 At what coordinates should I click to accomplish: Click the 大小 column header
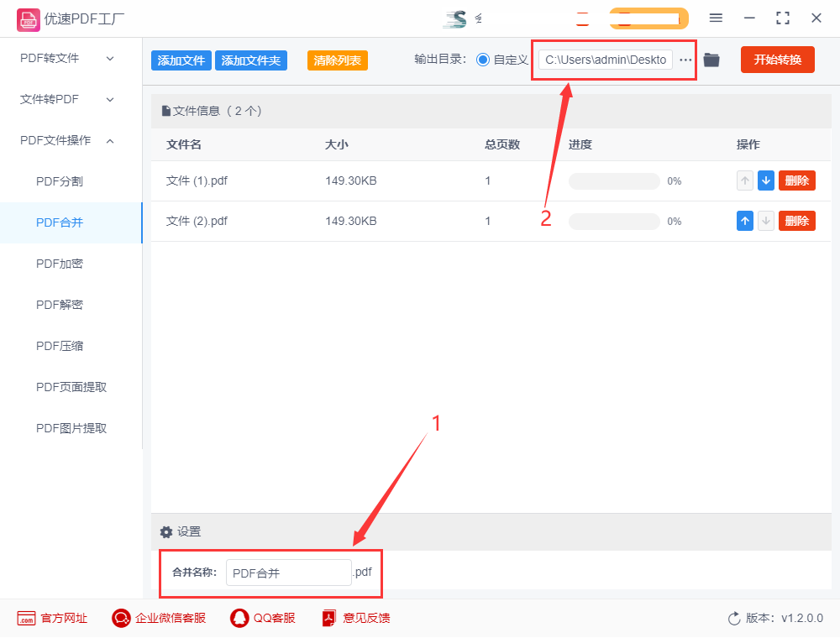337,144
